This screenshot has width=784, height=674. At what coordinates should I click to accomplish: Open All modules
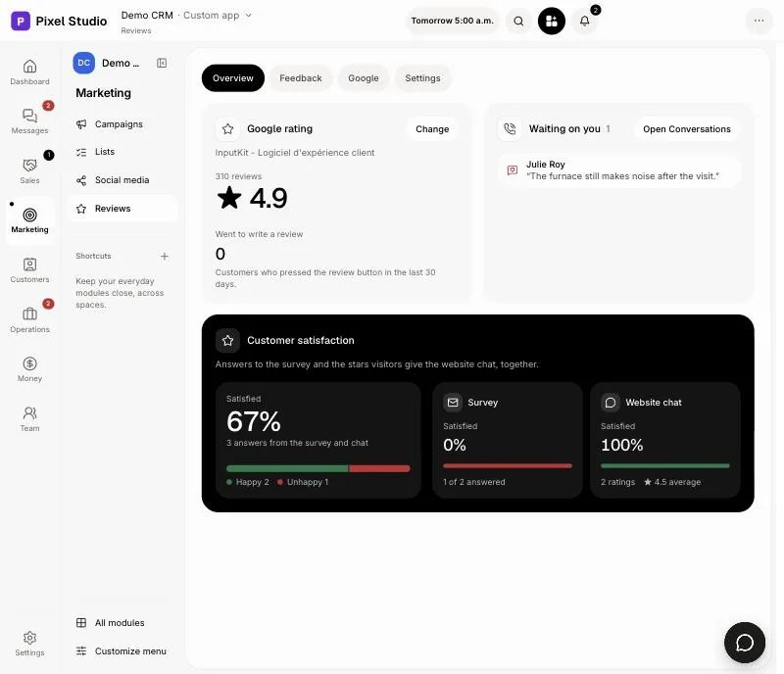pos(123,622)
